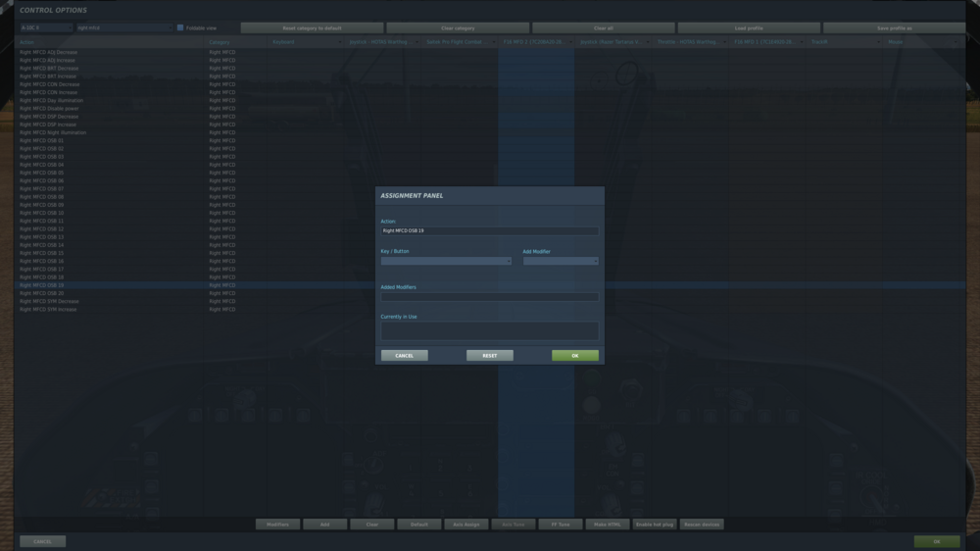Click CANCEL in the Control Options window
The image size is (980, 551).
pyautogui.click(x=42, y=541)
